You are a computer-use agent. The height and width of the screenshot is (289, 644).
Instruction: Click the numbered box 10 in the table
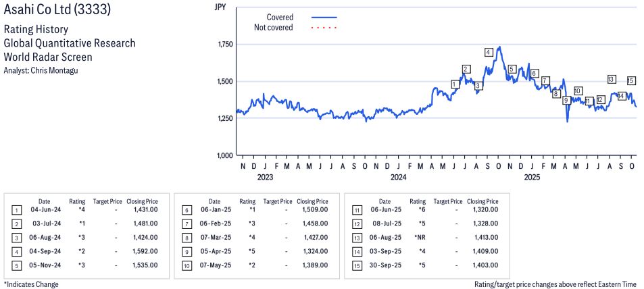click(x=187, y=265)
